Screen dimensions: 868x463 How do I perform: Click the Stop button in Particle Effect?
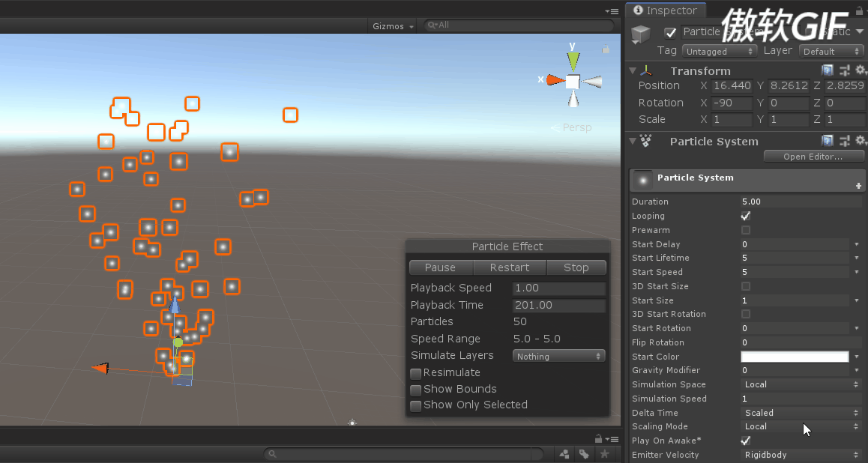pos(576,267)
